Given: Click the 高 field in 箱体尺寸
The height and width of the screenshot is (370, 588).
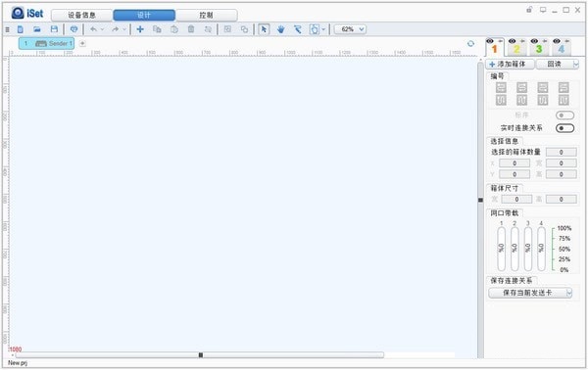Looking at the screenshot, I should click(x=561, y=200).
